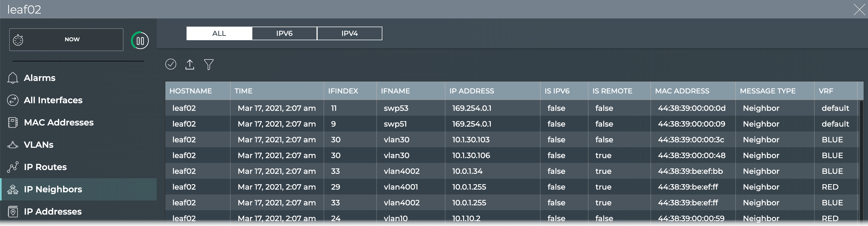Click the VLANs sidebar icon

coord(13,145)
